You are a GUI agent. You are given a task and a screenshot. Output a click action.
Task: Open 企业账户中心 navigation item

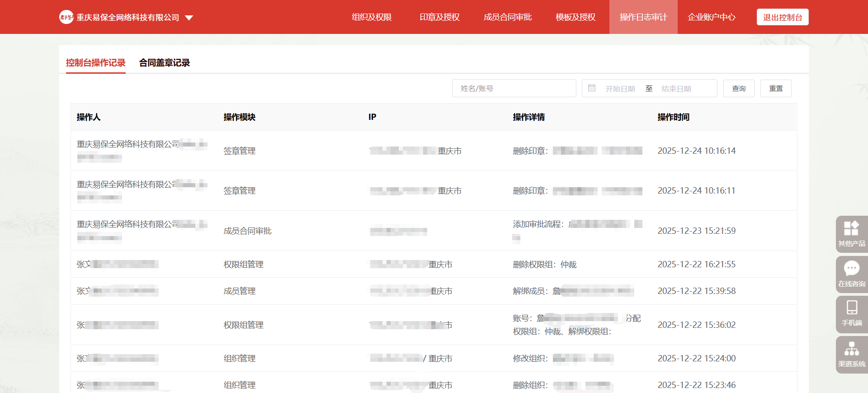711,17
